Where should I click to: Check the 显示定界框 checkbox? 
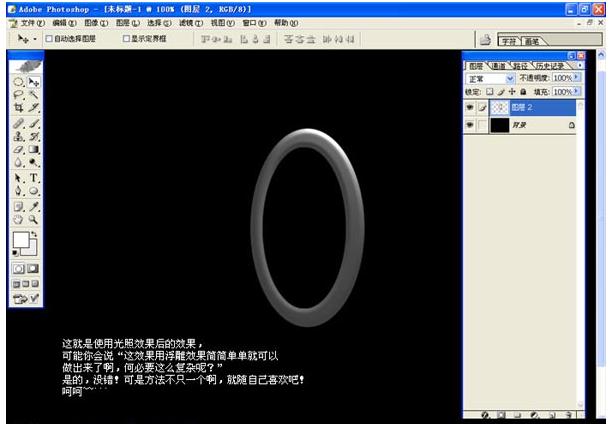coord(126,39)
